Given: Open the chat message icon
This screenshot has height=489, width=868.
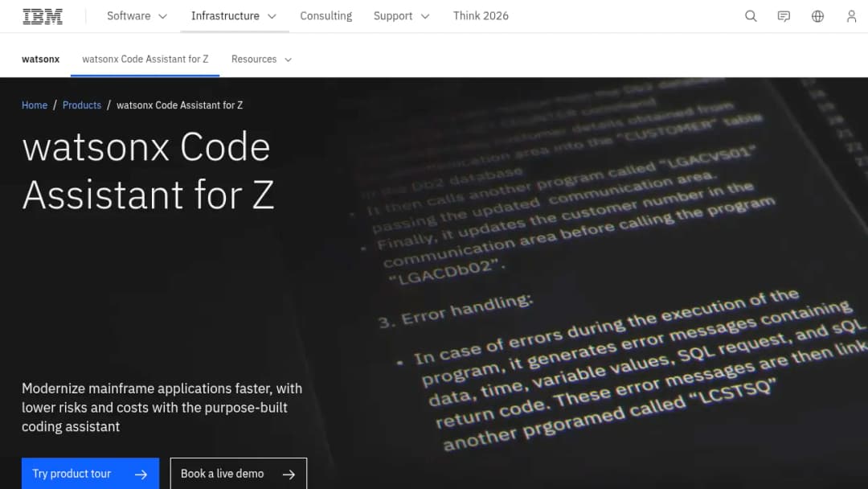Looking at the screenshot, I should click(x=784, y=16).
